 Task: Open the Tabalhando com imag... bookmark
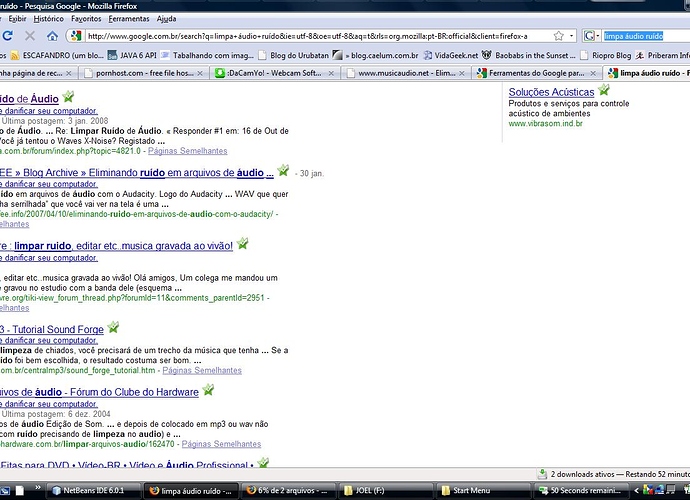pyautogui.click(x=207, y=55)
